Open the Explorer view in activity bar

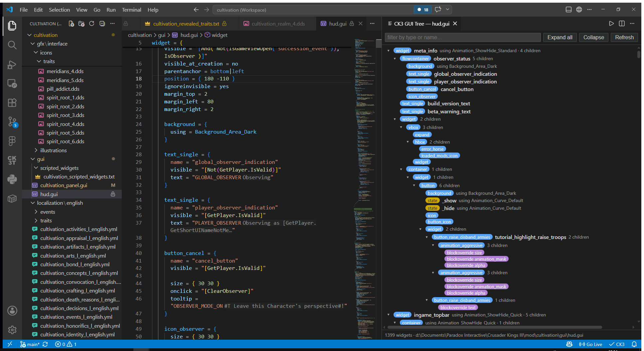(x=12, y=26)
